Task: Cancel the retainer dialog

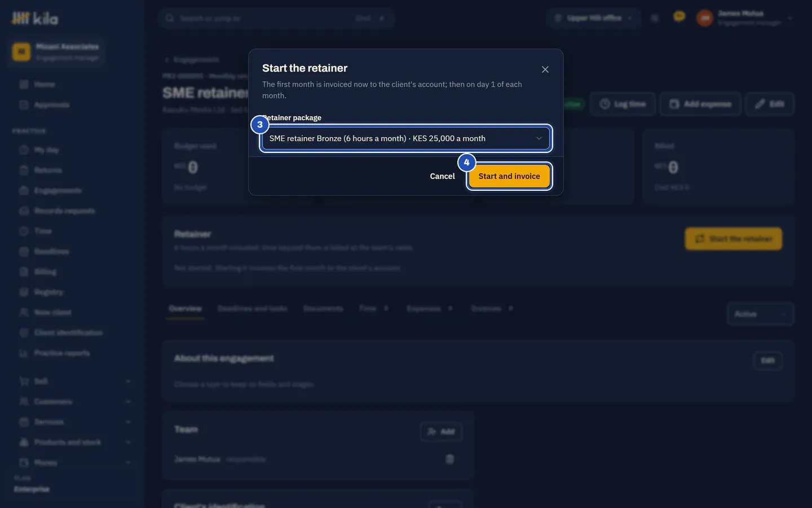Action: pyautogui.click(x=442, y=176)
